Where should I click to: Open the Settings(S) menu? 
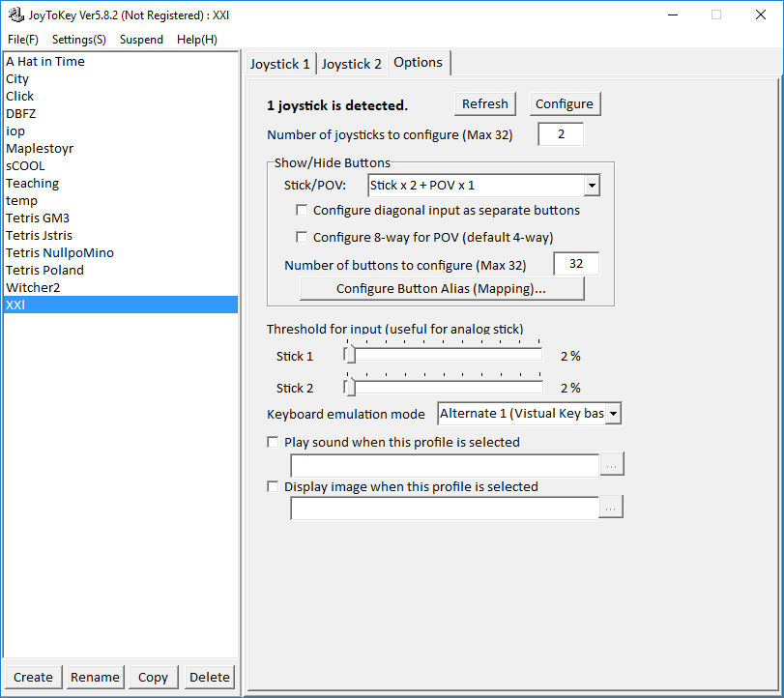coord(79,40)
